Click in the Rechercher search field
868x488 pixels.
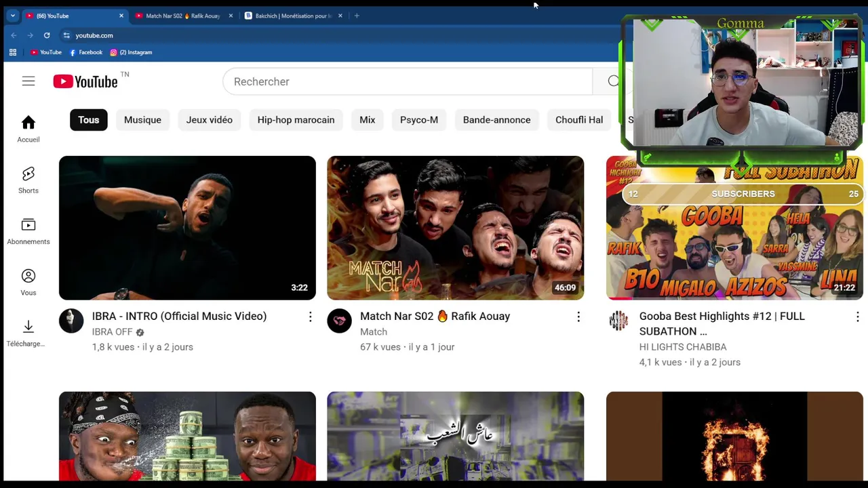[x=407, y=81]
